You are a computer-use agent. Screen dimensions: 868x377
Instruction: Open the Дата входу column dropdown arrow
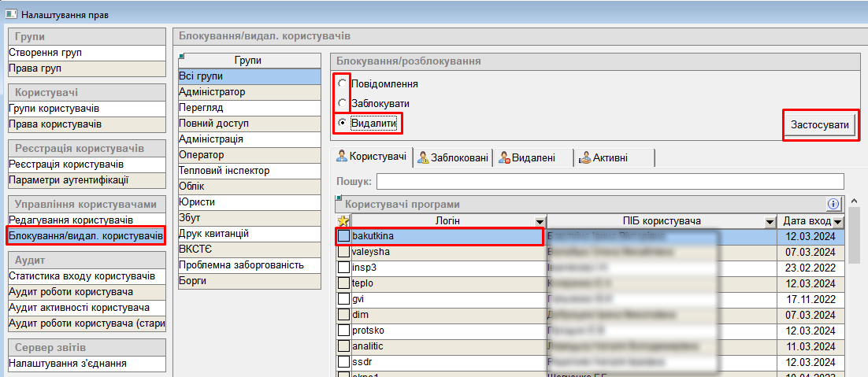click(837, 222)
